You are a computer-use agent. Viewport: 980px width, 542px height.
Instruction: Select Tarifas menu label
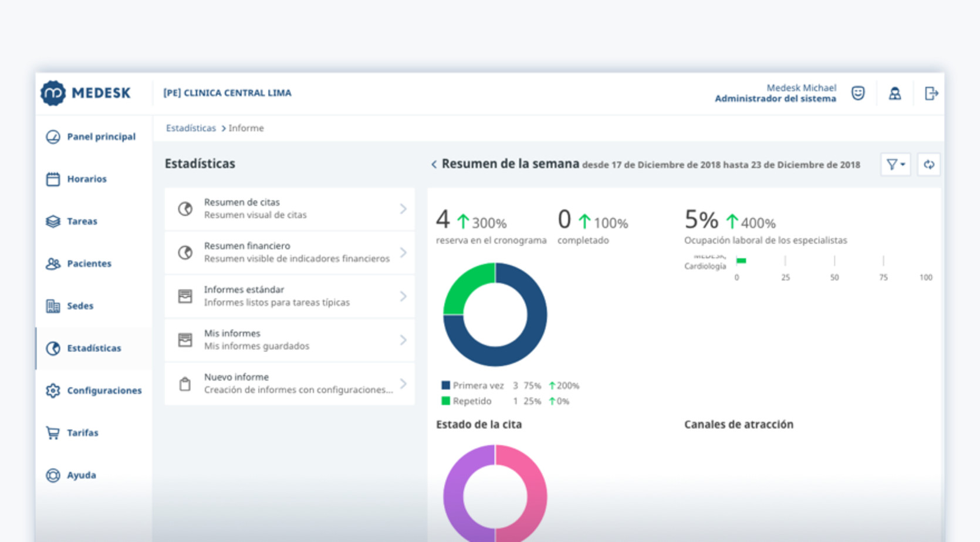coord(83,433)
